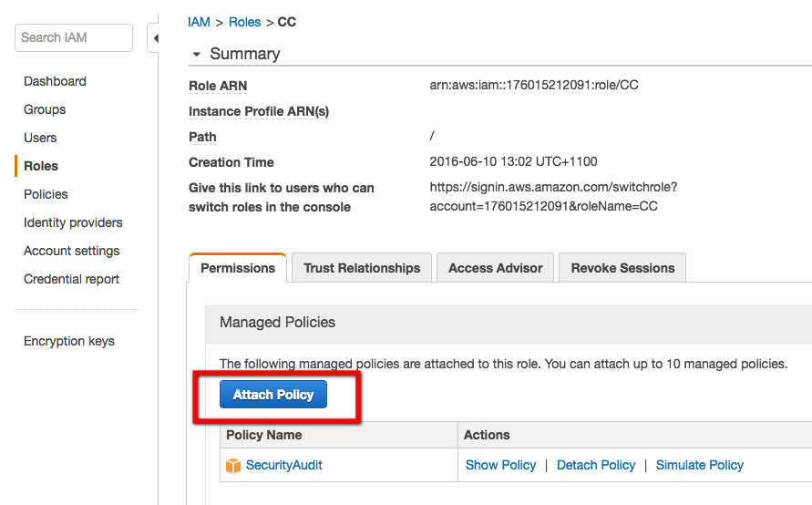Click the Show Policy link

pos(500,465)
